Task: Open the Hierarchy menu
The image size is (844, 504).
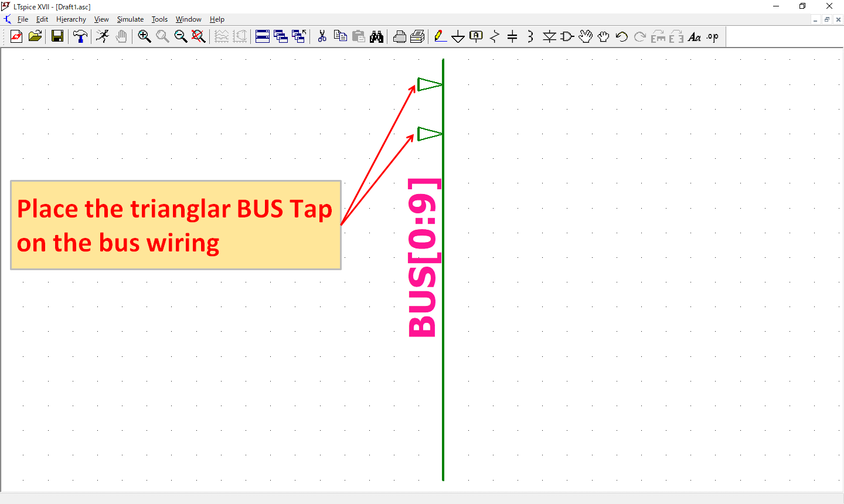Action: pos(71,19)
